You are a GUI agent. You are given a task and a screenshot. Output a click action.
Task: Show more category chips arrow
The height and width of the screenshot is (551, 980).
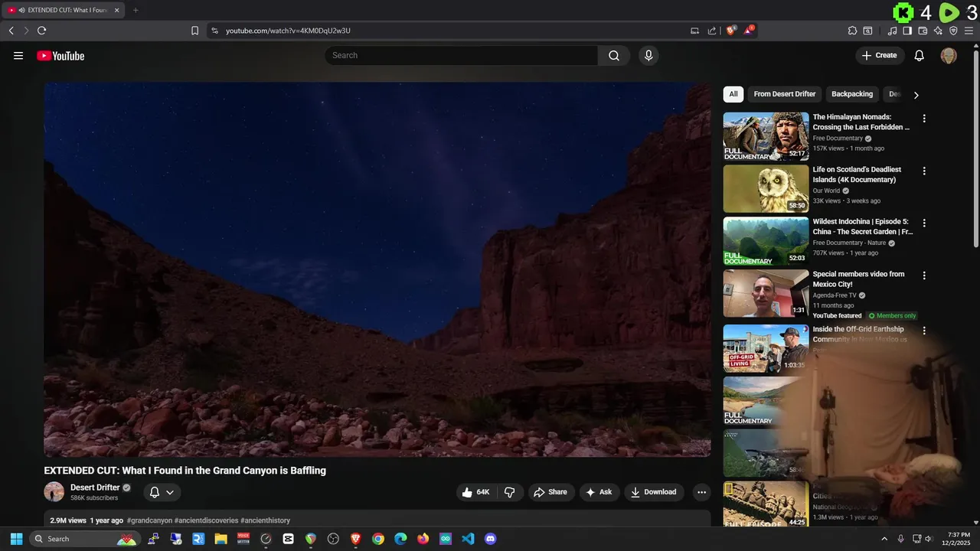coord(916,95)
